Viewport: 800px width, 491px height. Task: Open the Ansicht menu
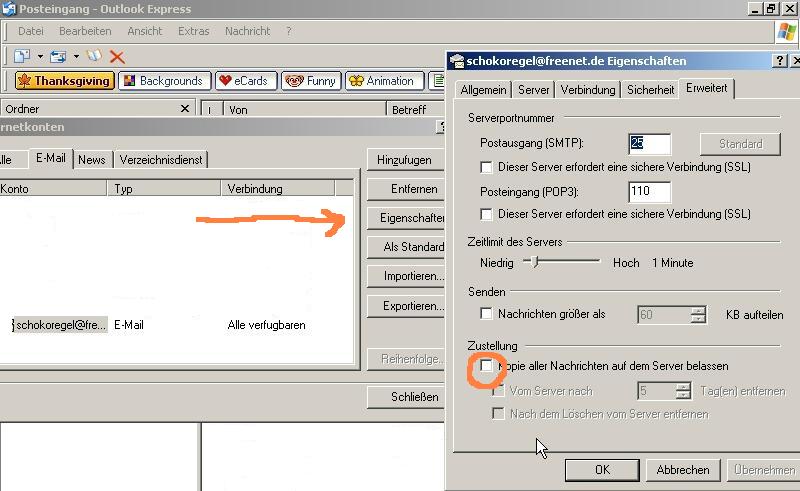(144, 31)
